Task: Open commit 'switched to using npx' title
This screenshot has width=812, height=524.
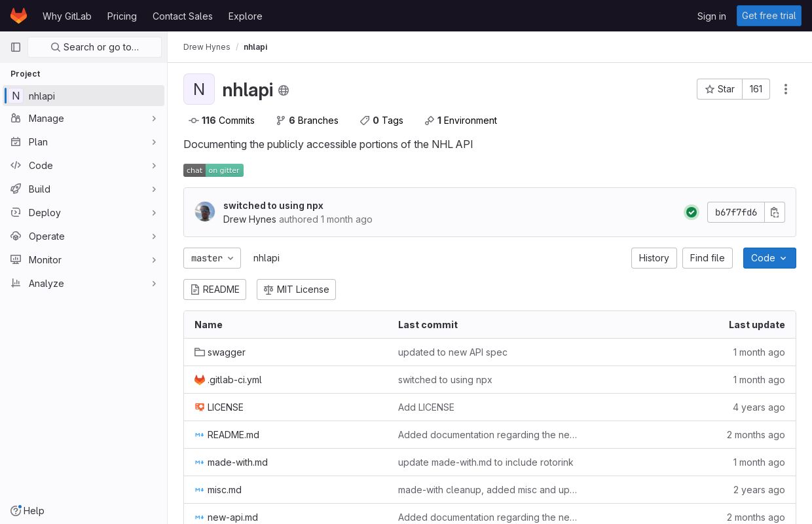Action: pos(273,206)
